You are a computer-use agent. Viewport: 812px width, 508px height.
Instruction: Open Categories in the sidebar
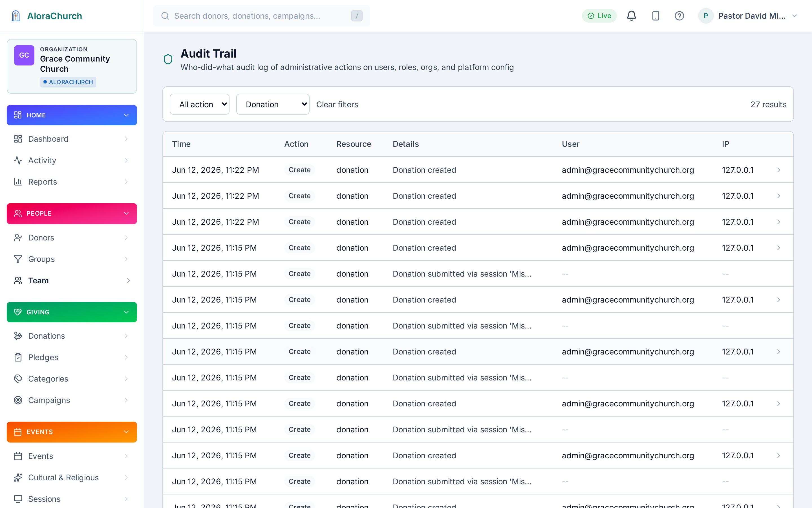(x=72, y=379)
